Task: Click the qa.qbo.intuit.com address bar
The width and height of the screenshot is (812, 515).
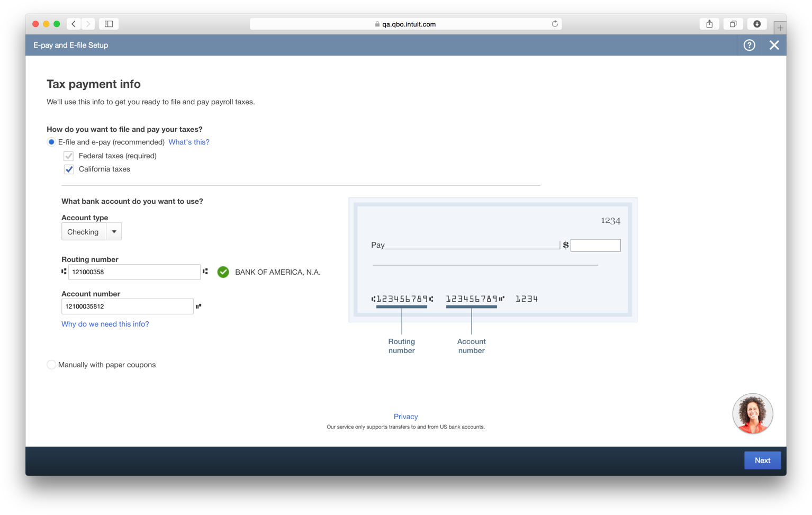Action: [x=405, y=24]
